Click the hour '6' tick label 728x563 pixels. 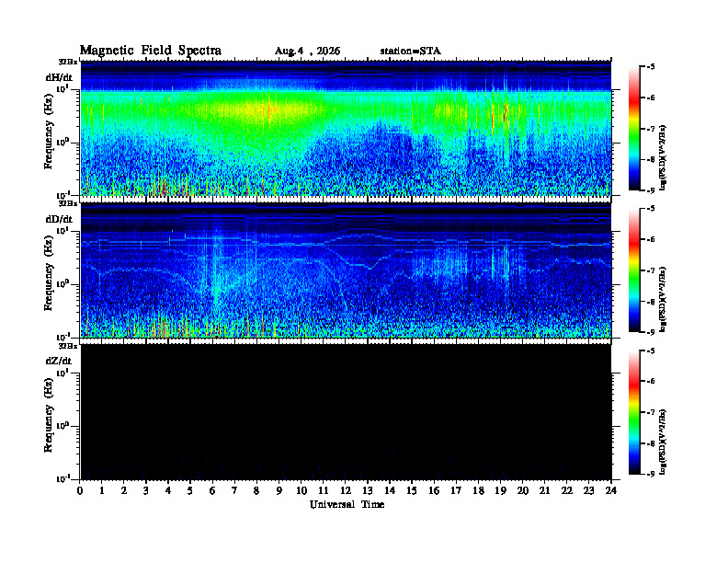coord(212,490)
